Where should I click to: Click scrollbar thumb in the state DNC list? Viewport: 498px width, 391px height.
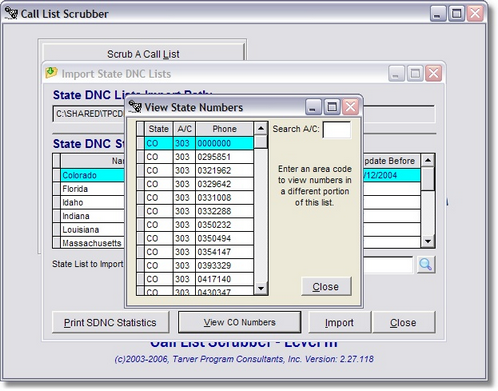click(x=428, y=179)
